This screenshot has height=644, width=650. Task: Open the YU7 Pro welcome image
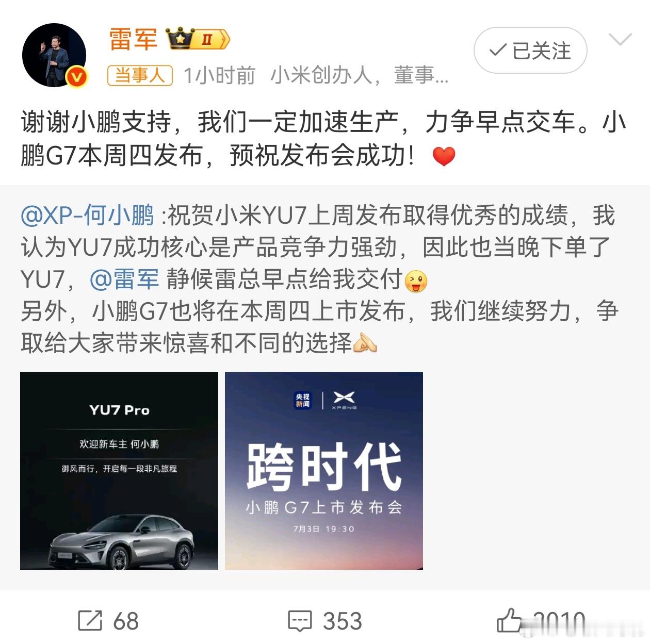point(119,471)
